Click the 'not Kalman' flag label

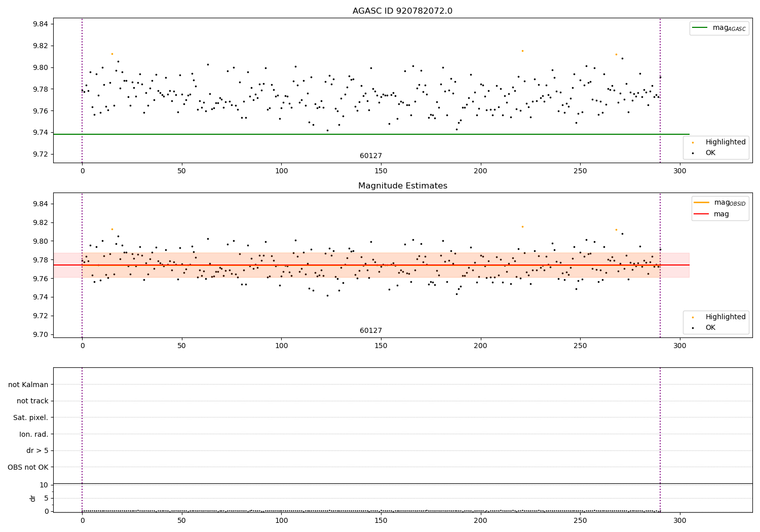coord(28,385)
